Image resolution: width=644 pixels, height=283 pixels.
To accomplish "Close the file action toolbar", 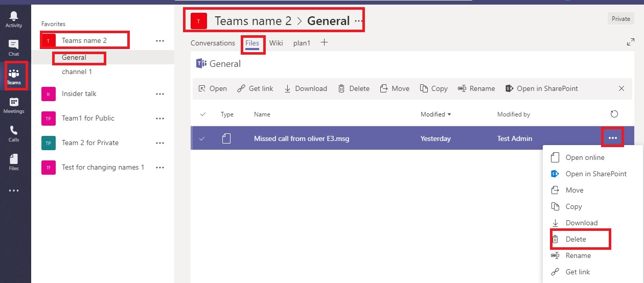I will [x=622, y=88].
